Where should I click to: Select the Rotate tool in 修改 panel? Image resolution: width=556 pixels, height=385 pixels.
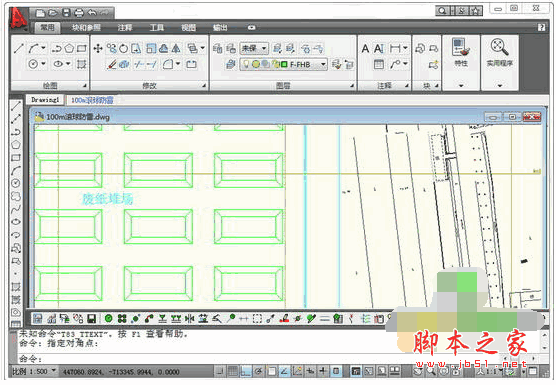pyautogui.click(x=123, y=48)
